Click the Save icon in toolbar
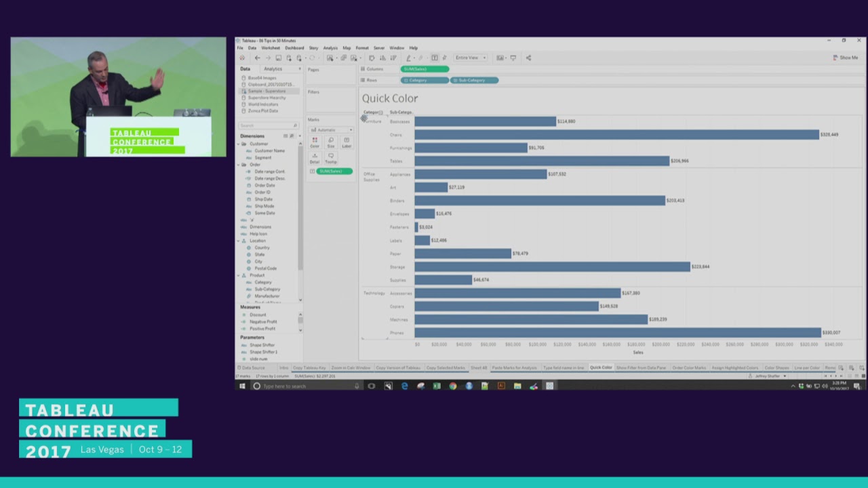This screenshot has height=488, width=868. point(278,58)
